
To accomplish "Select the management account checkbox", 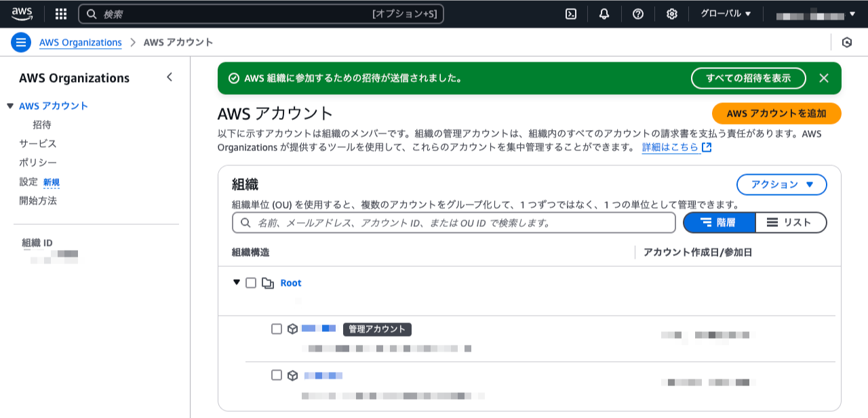I will click(x=277, y=329).
